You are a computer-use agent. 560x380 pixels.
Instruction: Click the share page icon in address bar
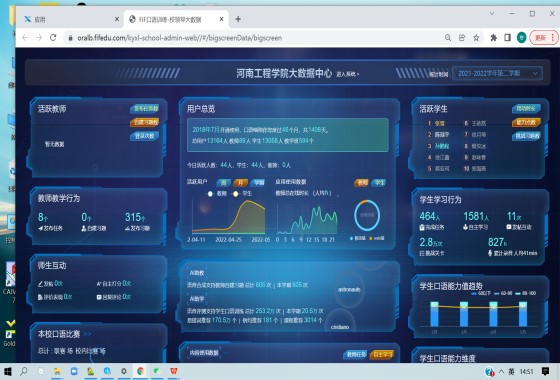click(x=462, y=38)
